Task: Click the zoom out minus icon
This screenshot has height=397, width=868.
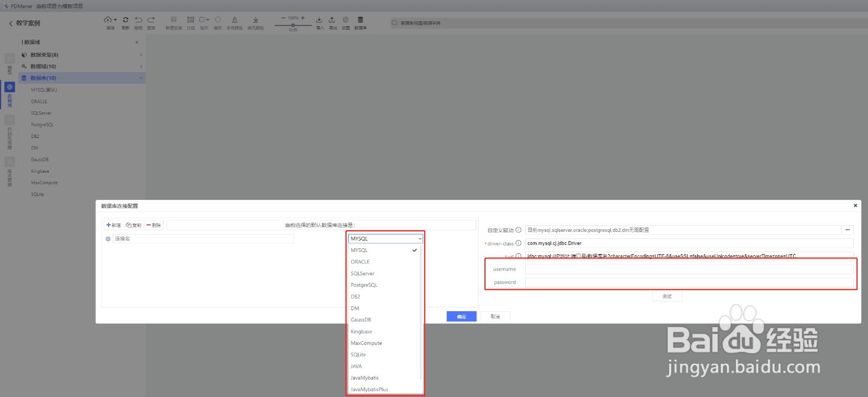Action: click(283, 18)
